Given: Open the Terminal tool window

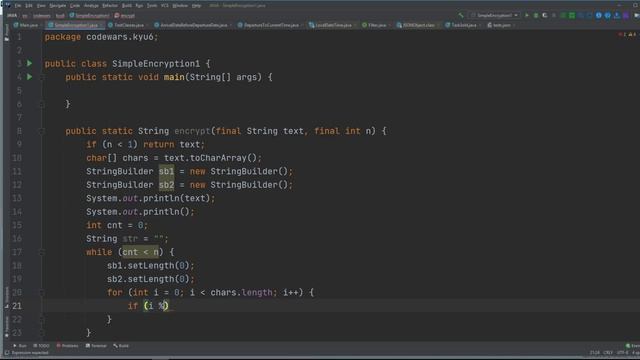Looking at the screenshot, I should [x=96, y=346].
